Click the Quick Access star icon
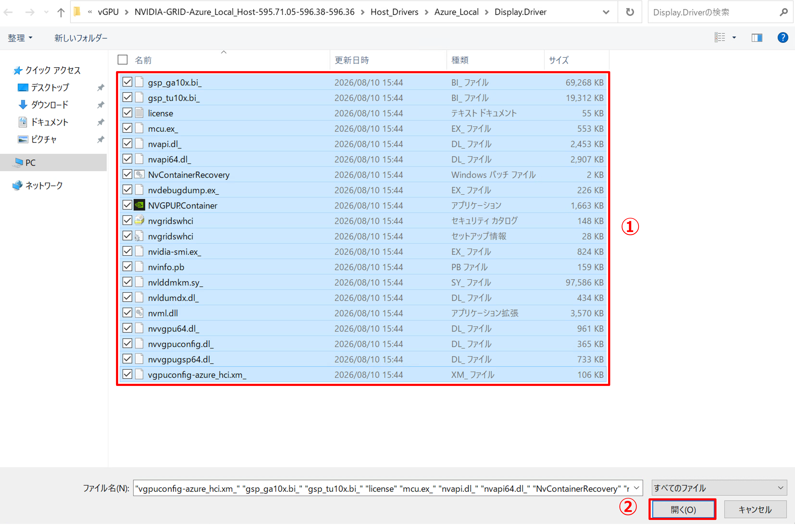 [17, 70]
